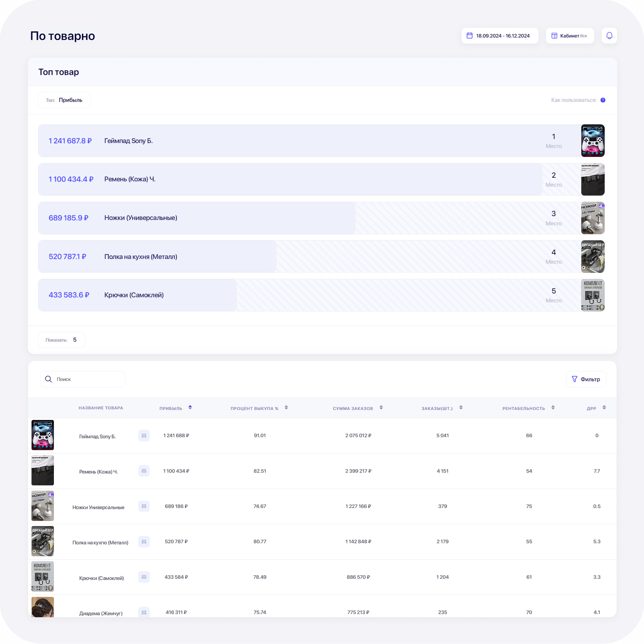Sort by the Прибыль column arrows
644x644 pixels.
pyautogui.click(x=190, y=408)
